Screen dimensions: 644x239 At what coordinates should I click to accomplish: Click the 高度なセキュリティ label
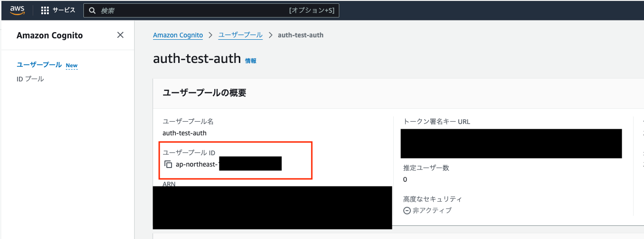[x=432, y=199]
